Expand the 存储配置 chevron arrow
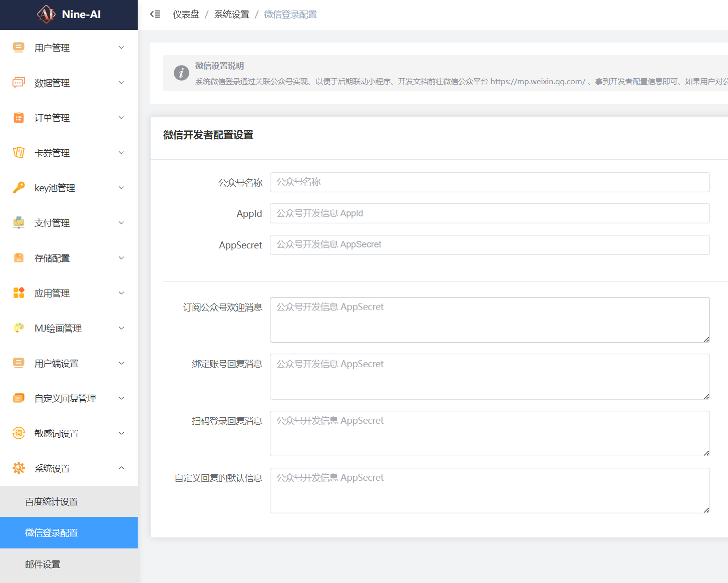The height and width of the screenshot is (583, 728). pyautogui.click(x=121, y=258)
